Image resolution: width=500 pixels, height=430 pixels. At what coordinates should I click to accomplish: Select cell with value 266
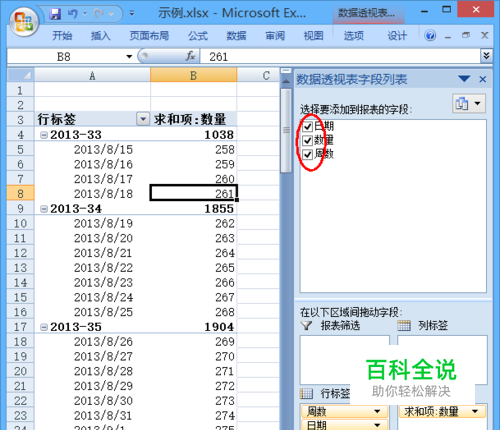coord(193,283)
